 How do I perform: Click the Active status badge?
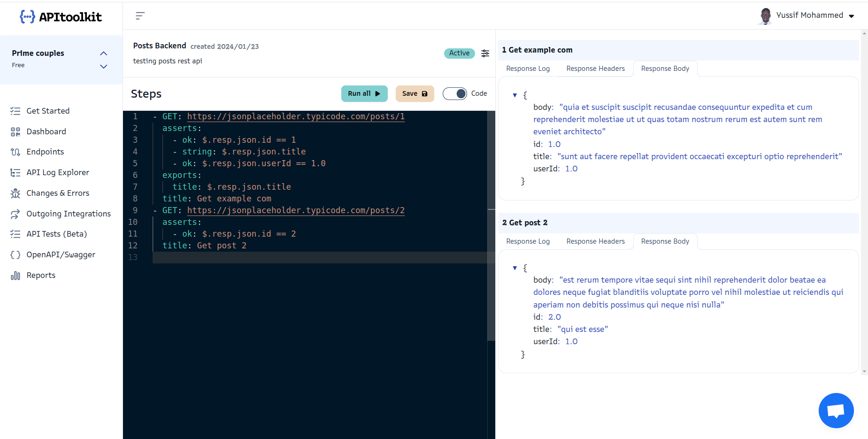[x=460, y=53]
